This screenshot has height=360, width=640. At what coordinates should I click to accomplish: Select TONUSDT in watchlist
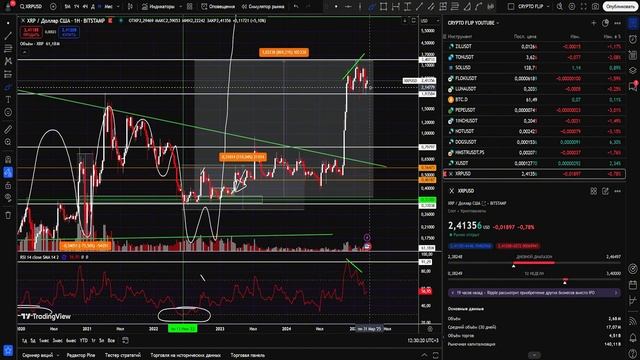pyautogui.click(x=534, y=57)
